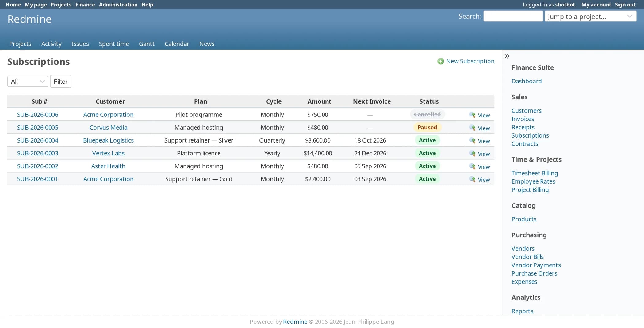The width and height of the screenshot is (644, 328).
Task: Open the Home top menu item
Action: pyautogui.click(x=13, y=5)
